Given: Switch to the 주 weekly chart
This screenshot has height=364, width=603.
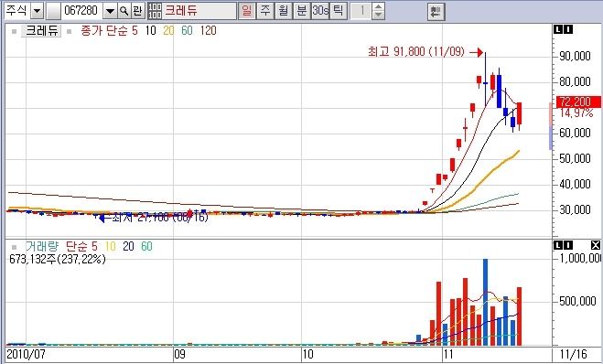Looking at the screenshot, I should pyautogui.click(x=265, y=11).
